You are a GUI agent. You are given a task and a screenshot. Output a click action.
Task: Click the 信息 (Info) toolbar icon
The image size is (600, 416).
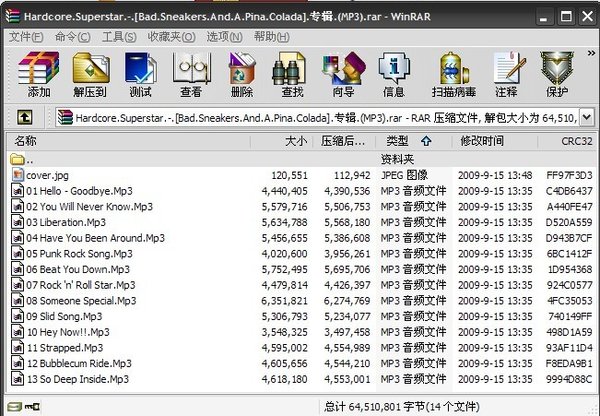(394, 68)
